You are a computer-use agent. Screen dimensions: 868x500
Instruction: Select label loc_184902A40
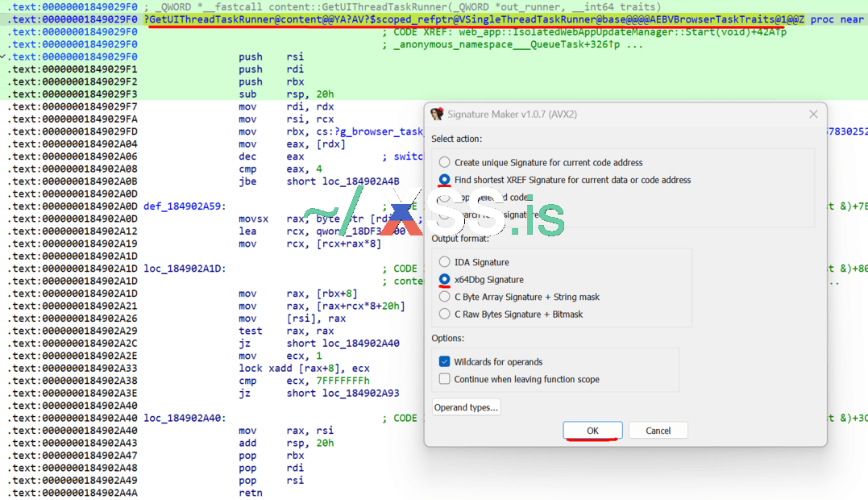pyautogui.click(x=185, y=418)
